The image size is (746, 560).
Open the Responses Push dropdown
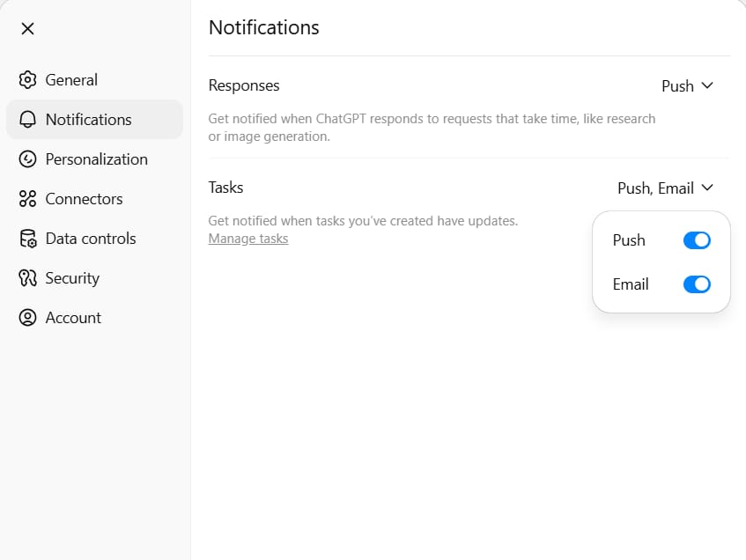pyautogui.click(x=687, y=86)
